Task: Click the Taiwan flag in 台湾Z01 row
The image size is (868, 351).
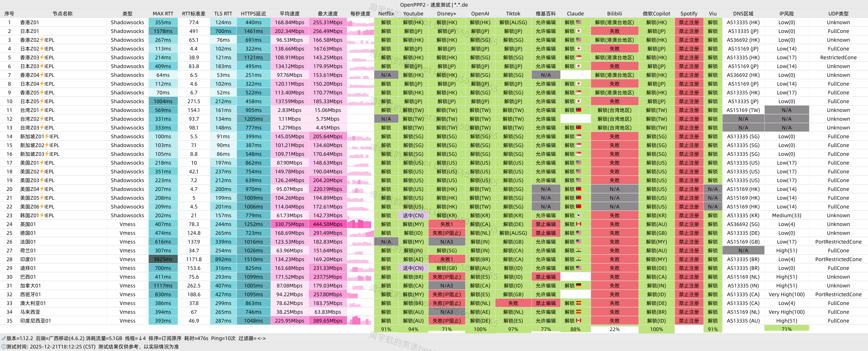Action: (x=579, y=110)
